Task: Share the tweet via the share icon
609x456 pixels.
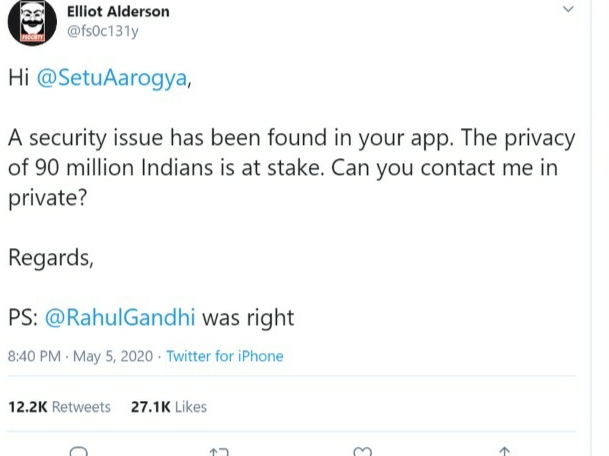Action: click(505, 451)
